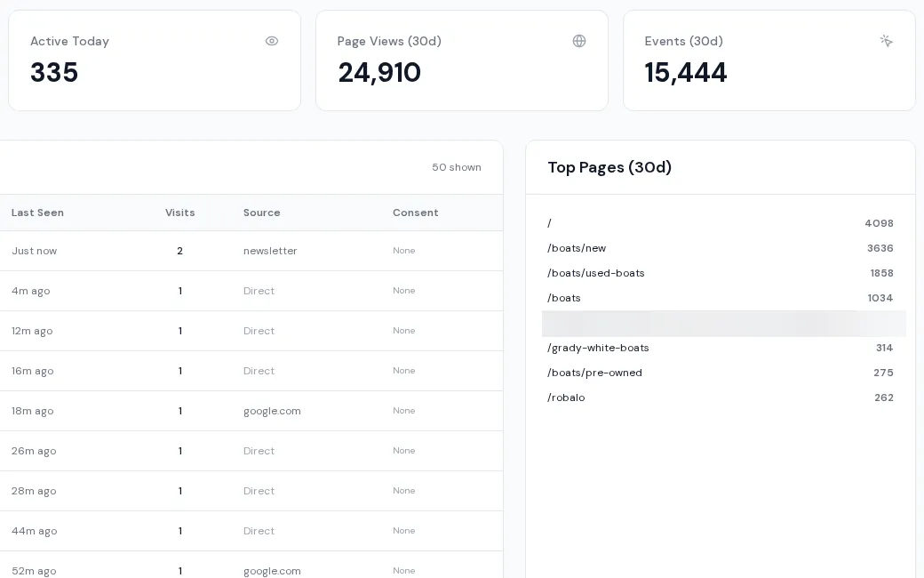Image resolution: width=924 pixels, height=578 pixels.
Task: Click the newsletter source cell
Action: 270,251
